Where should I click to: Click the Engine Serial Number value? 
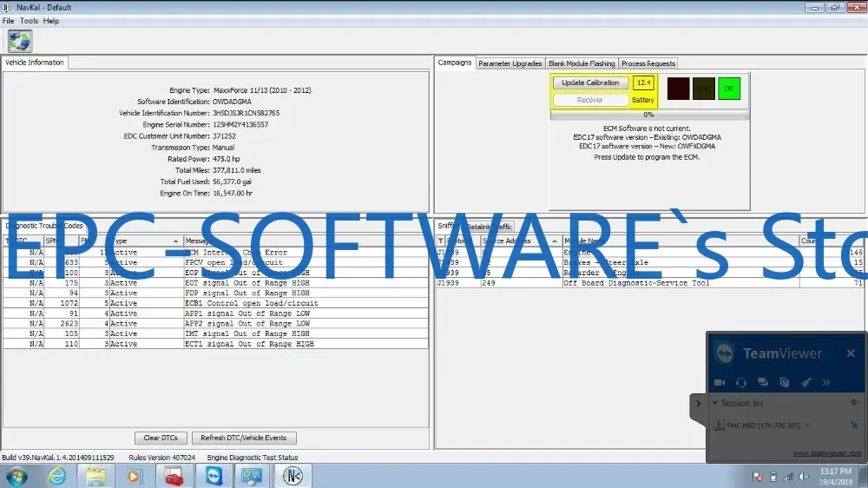(240, 125)
